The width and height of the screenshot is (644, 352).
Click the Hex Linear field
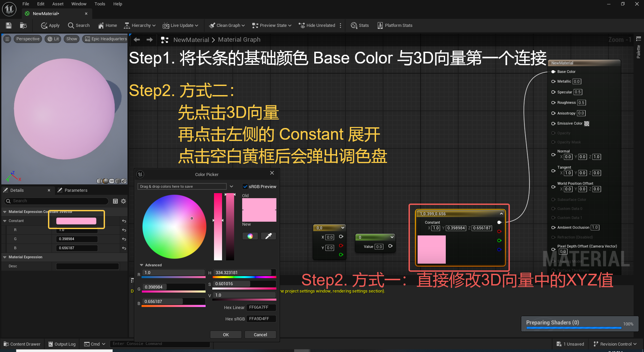(x=261, y=307)
